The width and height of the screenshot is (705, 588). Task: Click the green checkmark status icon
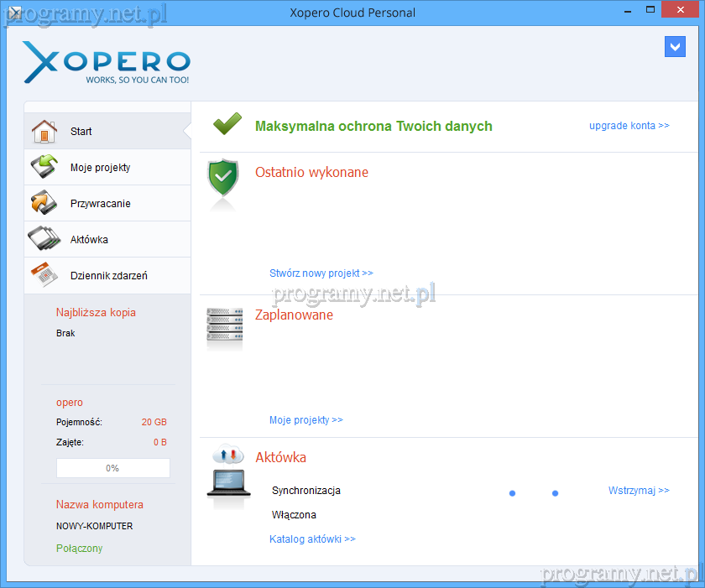tap(227, 126)
